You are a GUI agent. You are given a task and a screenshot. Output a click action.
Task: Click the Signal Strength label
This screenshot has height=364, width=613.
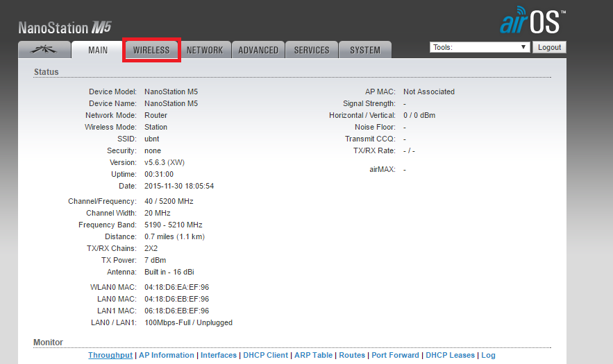click(369, 103)
